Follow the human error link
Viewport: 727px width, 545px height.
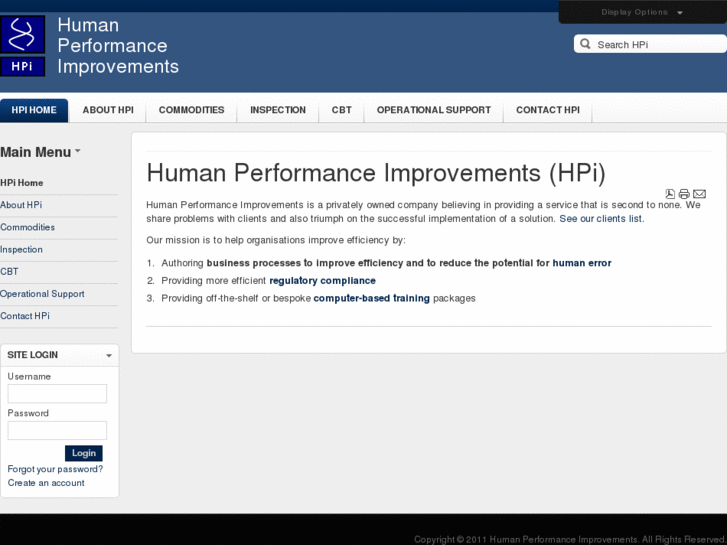pos(582,263)
